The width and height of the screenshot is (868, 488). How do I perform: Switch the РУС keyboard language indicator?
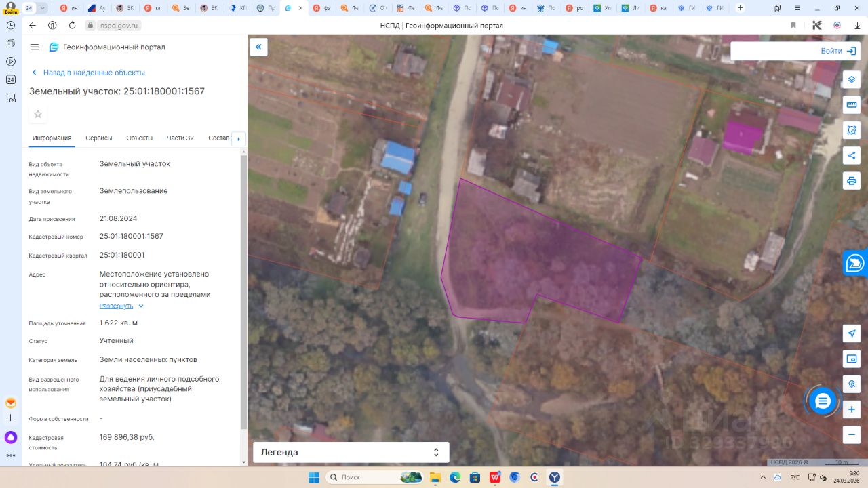tap(795, 477)
